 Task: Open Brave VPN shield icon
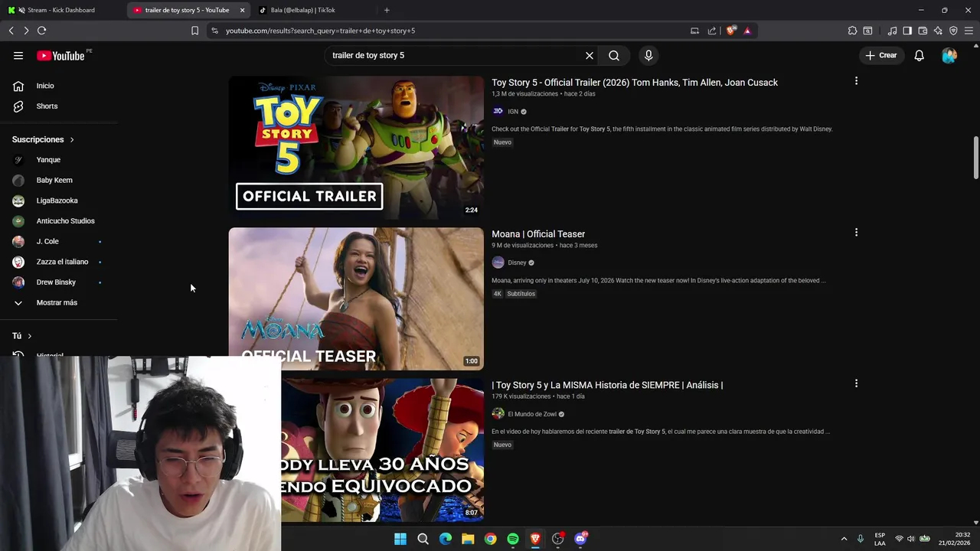point(953,31)
